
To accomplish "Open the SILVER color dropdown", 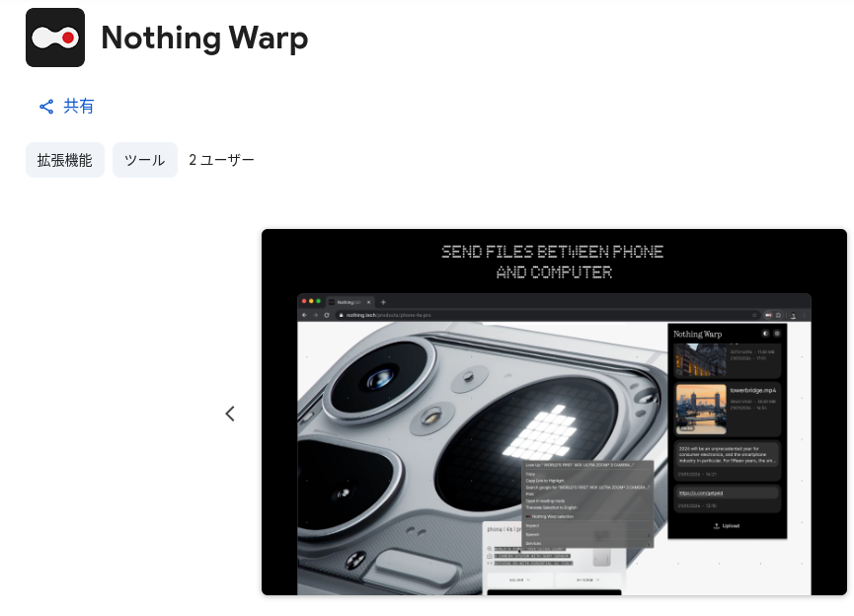I will (x=520, y=580).
